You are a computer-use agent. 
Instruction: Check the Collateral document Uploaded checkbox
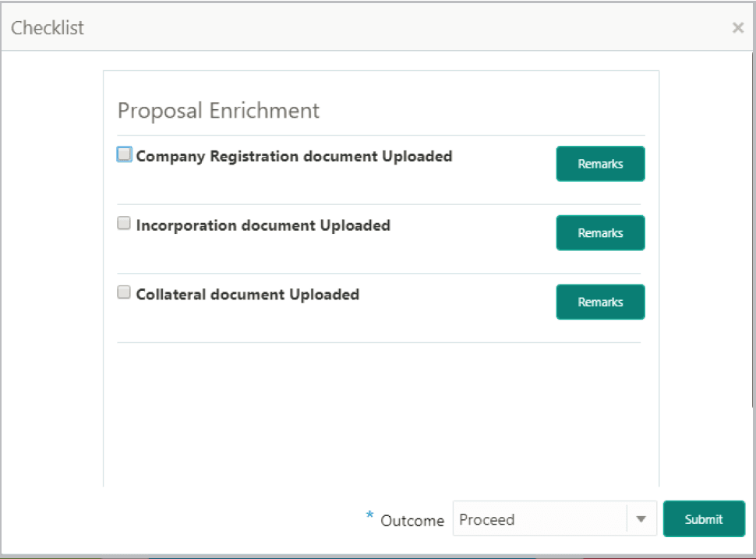123,292
